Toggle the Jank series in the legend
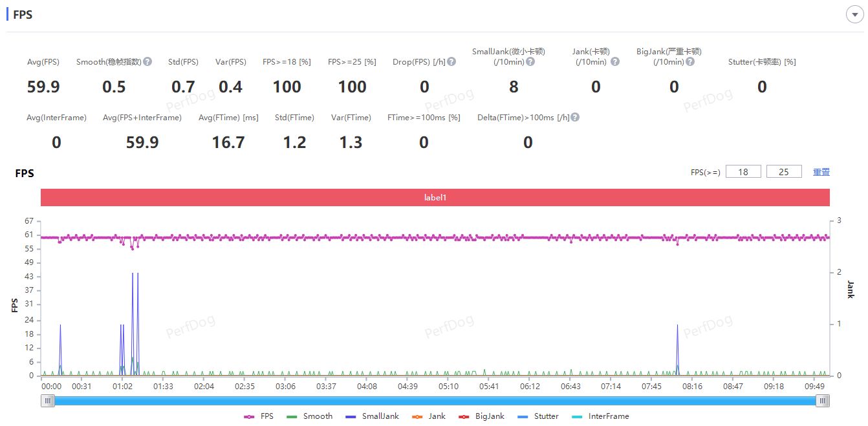Screen dimensions: 868x426 [428, 416]
